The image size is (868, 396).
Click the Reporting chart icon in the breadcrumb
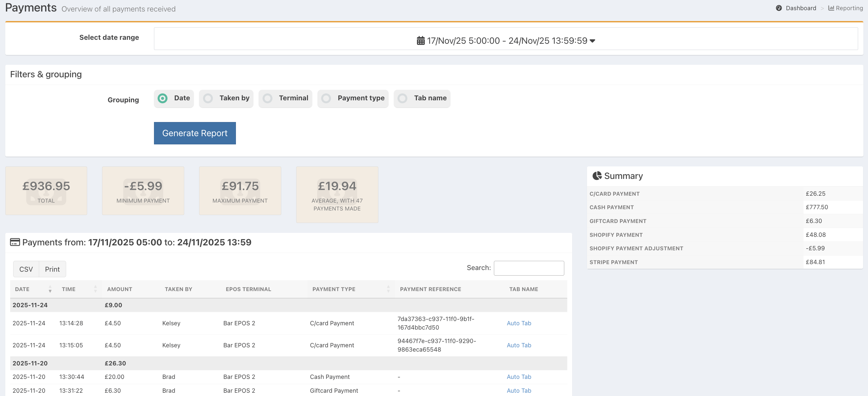(831, 8)
